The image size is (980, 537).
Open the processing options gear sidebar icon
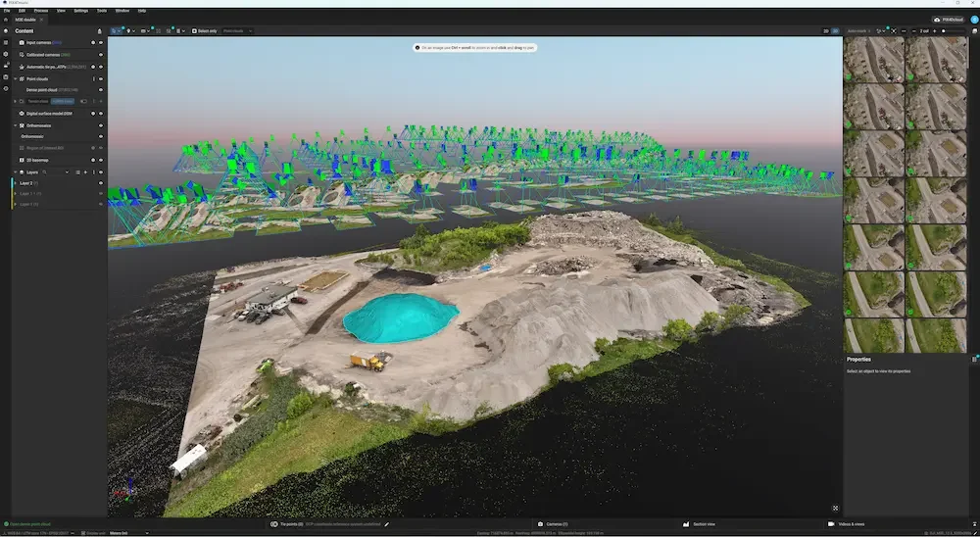(x=6, y=54)
